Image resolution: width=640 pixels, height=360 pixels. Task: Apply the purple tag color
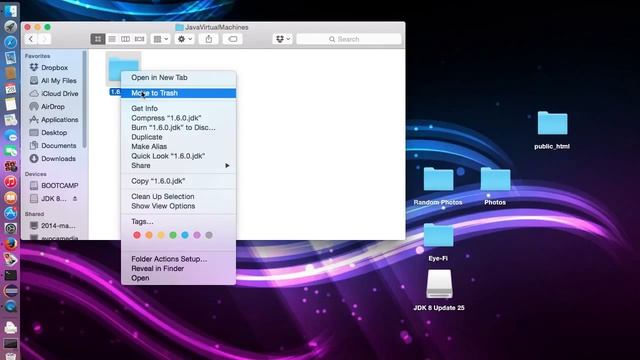[197, 235]
